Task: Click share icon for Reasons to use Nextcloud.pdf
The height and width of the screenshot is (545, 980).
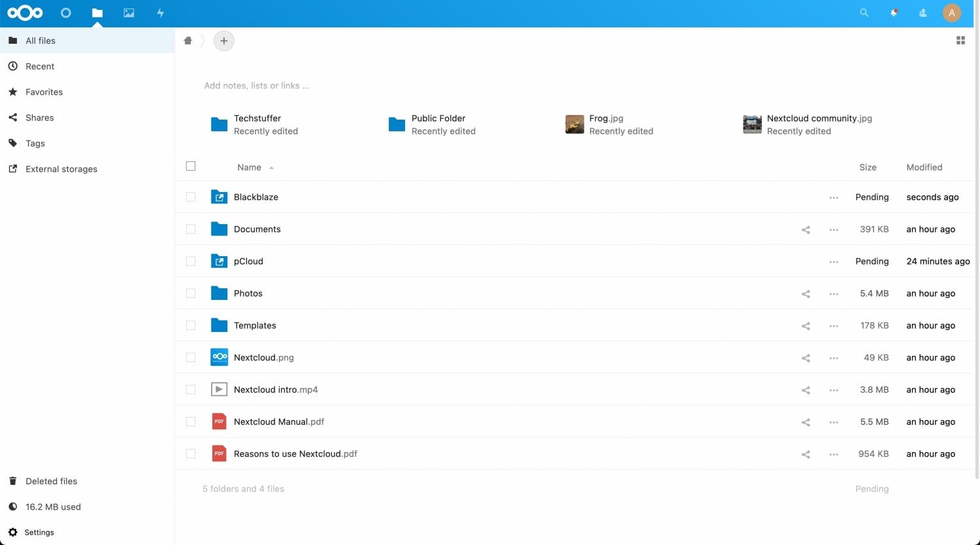Action: pos(806,454)
